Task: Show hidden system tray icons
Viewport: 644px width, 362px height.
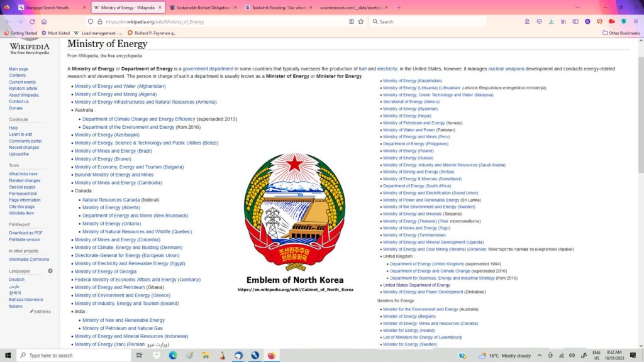Action: [539, 355]
